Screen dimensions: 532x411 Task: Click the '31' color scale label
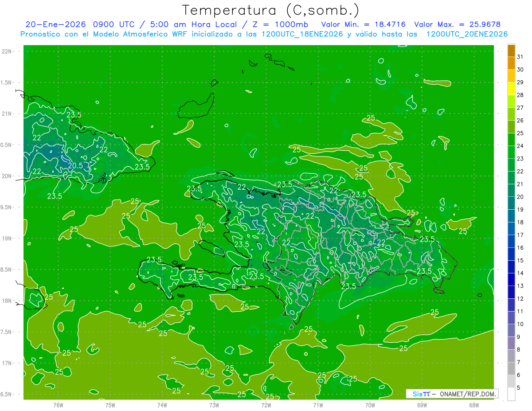coord(520,57)
